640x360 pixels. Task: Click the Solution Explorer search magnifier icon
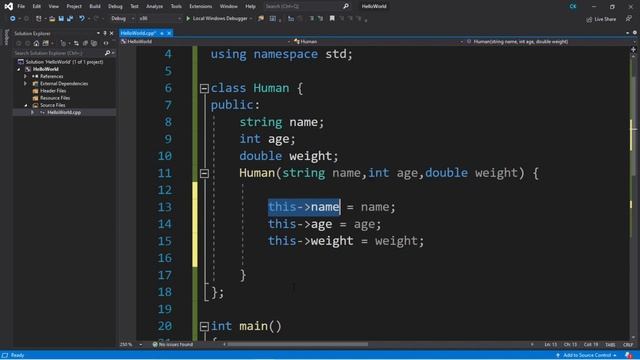pyautogui.click(x=107, y=53)
